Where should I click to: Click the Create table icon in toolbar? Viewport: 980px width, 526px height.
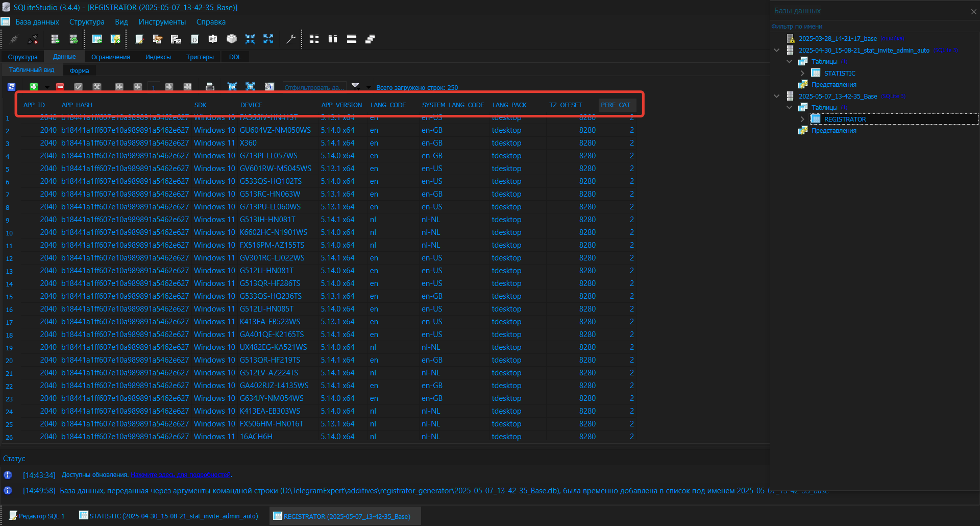click(x=96, y=39)
